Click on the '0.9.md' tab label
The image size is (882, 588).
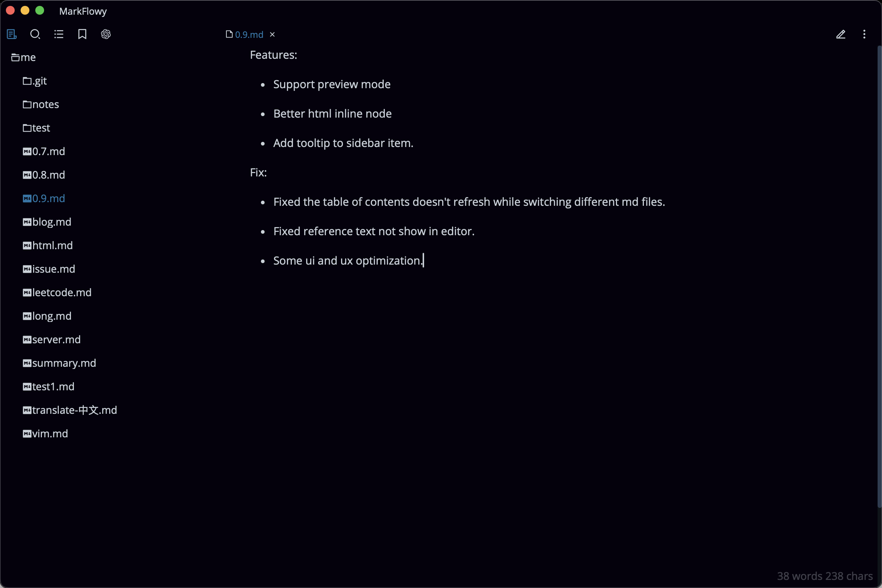[248, 34]
